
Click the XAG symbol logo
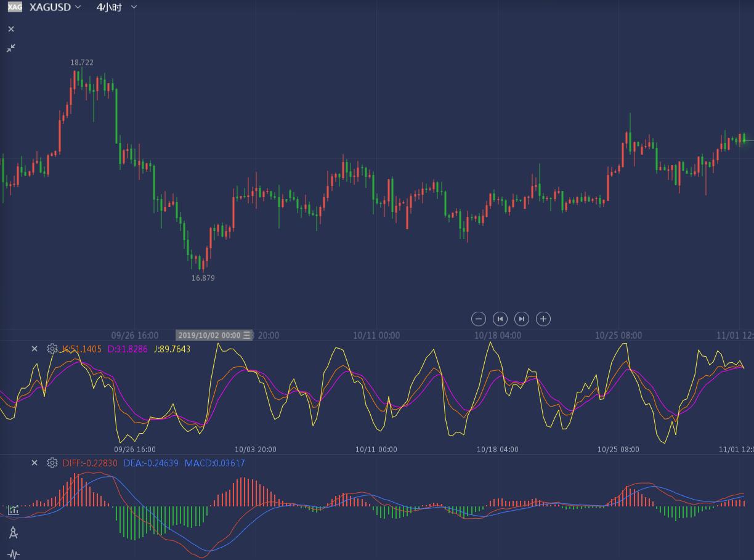14,7
